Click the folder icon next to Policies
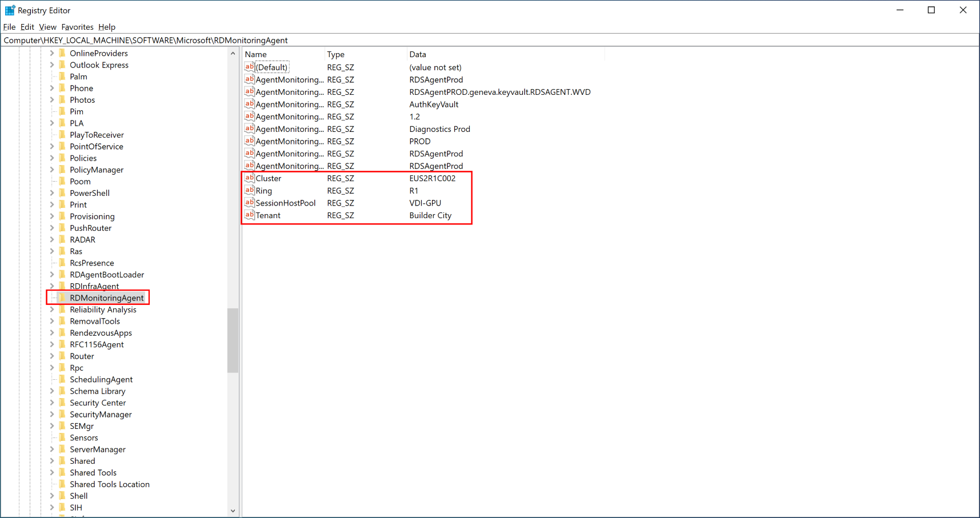The height and width of the screenshot is (518, 980). (62, 158)
